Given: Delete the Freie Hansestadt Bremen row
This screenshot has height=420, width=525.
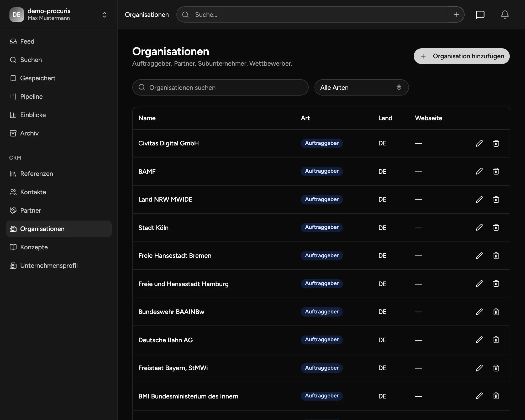Looking at the screenshot, I should pyautogui.click(x=496, y=256).
